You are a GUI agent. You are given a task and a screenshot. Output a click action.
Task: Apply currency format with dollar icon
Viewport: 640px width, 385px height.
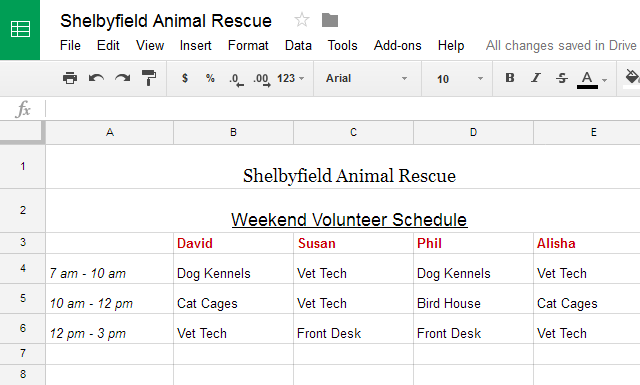click(185, 78)
